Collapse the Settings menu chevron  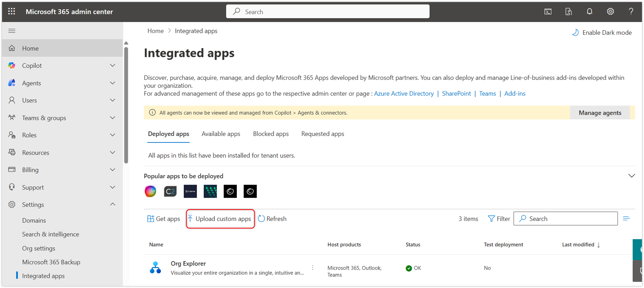(113, 205)
